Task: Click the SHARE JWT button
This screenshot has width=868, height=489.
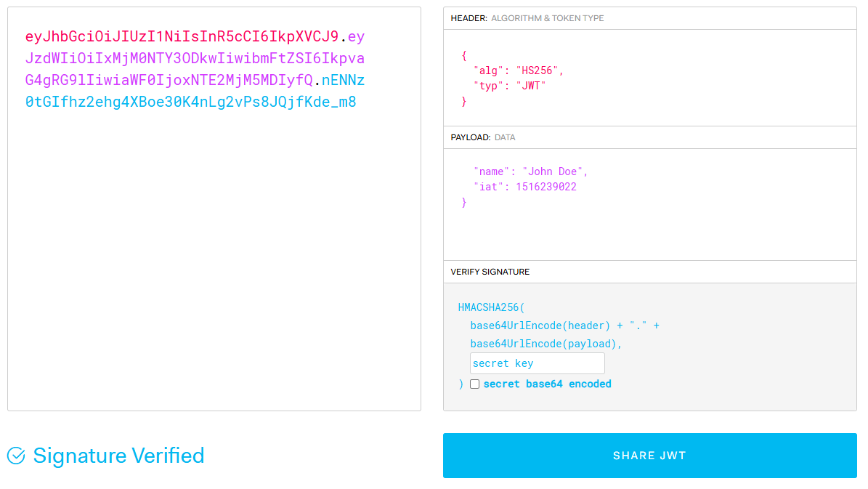Action: [649, 456]
